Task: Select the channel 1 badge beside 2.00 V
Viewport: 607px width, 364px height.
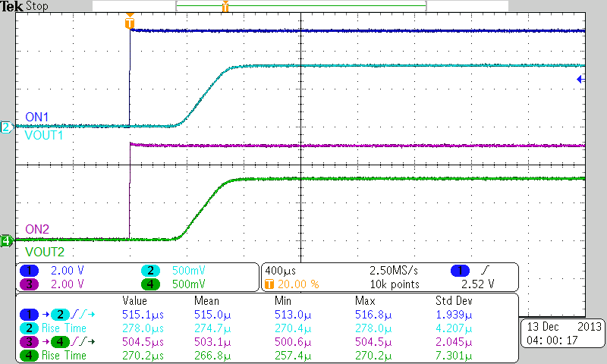Action: click(29, 271)
